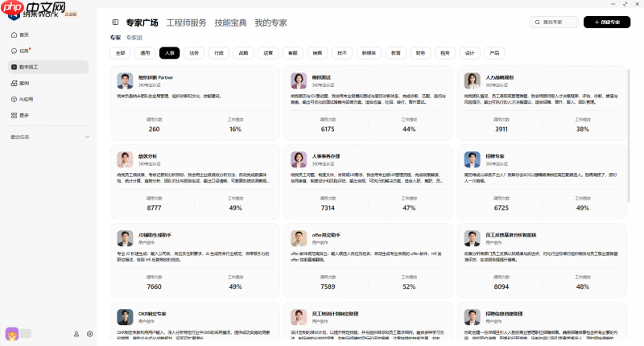Click the 52% work efficiency value
Viewport: 644px width, 346px height.
409,287
